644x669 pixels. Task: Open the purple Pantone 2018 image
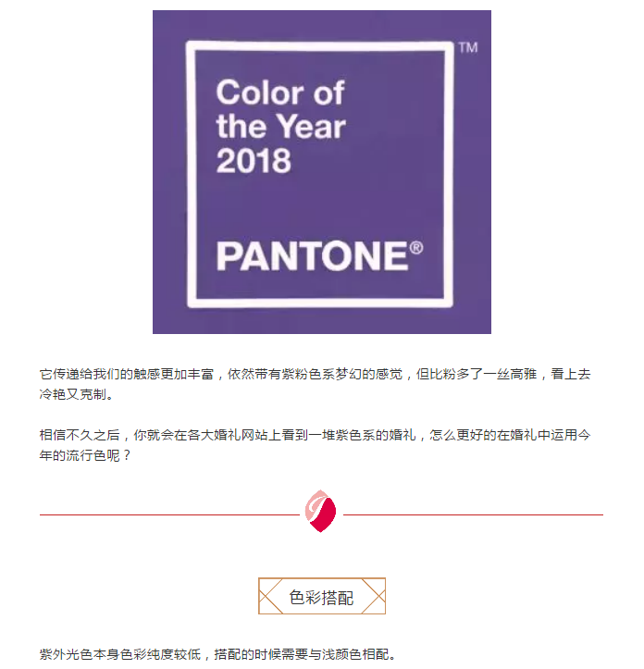322,172
